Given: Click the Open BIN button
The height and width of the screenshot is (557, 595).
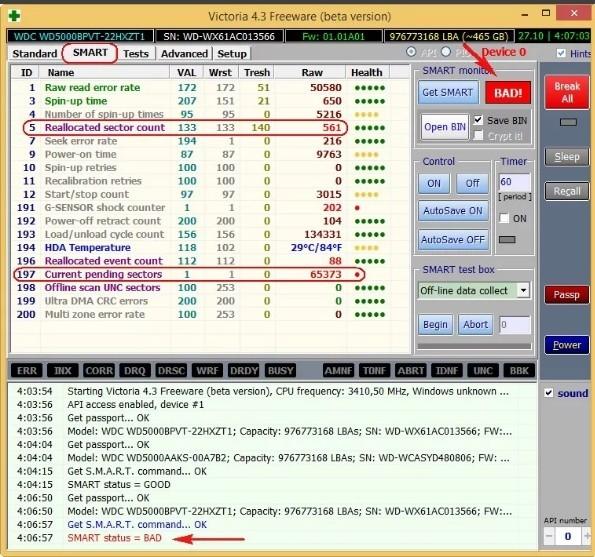Looking at the screenshot, I should pos(445,127).
